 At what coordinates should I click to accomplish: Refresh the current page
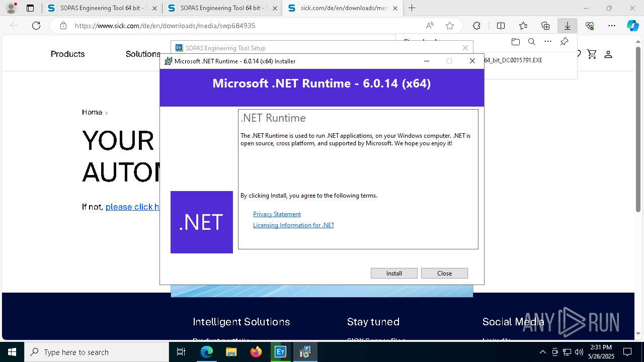[36, 26]
